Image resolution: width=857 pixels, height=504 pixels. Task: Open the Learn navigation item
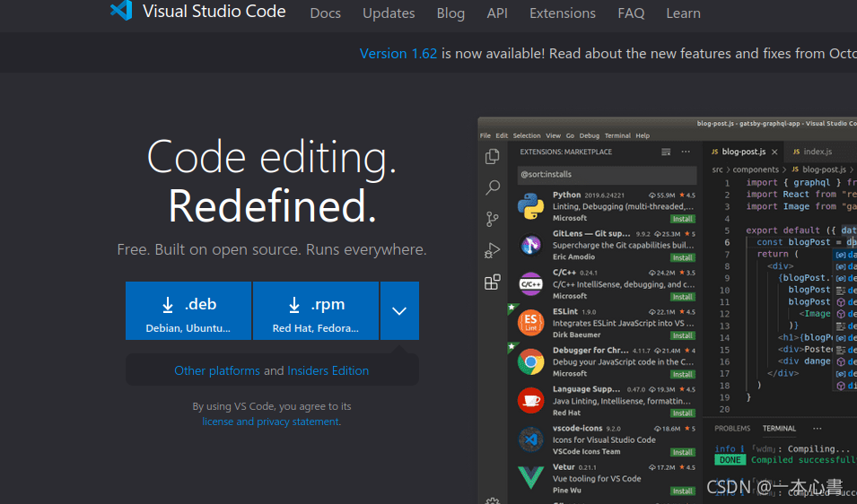[683, 13]
